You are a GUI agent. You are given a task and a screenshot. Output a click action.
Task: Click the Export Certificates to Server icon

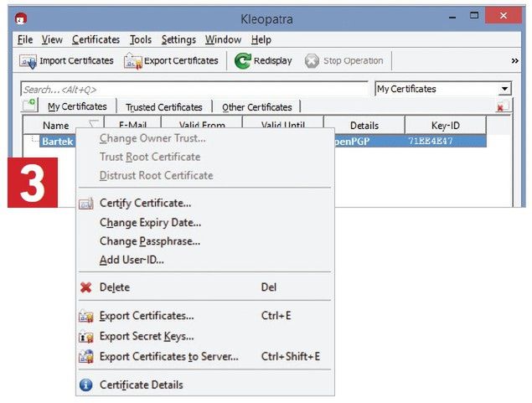click(x=85, y=357)
